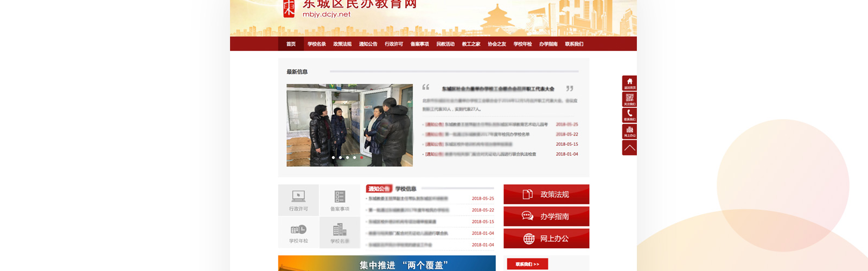Click the 联系我们 phone icon in sidebar
This screenshot has height=271, width=868.
[x=629, y=115]
